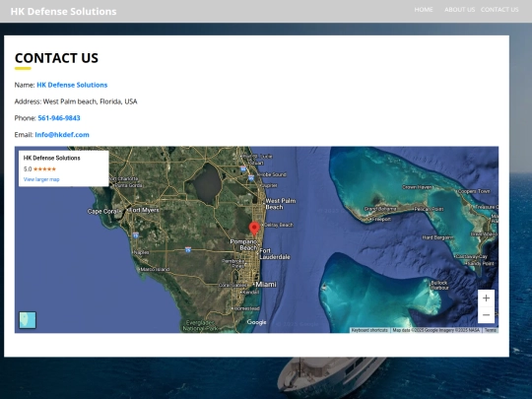Switch map layer using the thumbnail toggle

28,320
